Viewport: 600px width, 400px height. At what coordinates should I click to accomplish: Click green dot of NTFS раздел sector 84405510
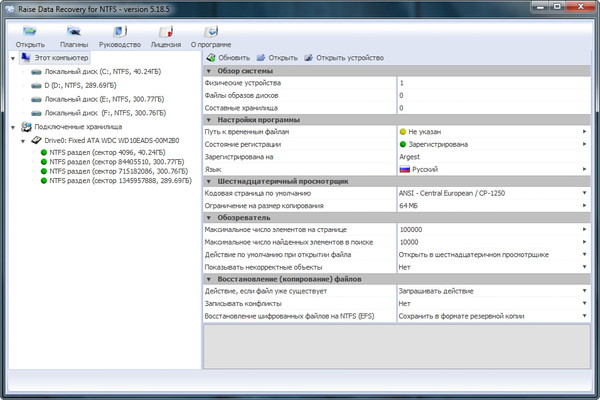44,162
